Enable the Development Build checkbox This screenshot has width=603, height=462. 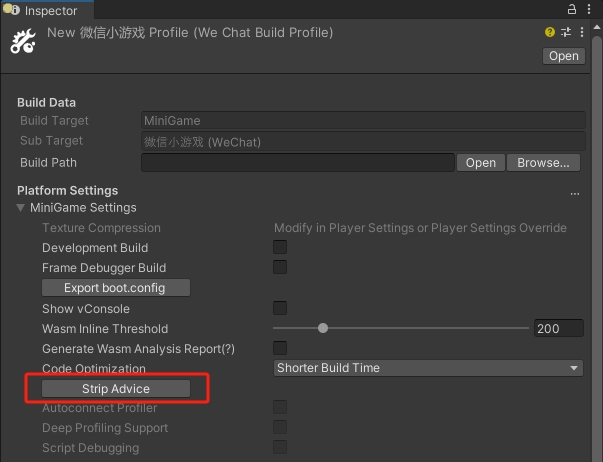280,247
